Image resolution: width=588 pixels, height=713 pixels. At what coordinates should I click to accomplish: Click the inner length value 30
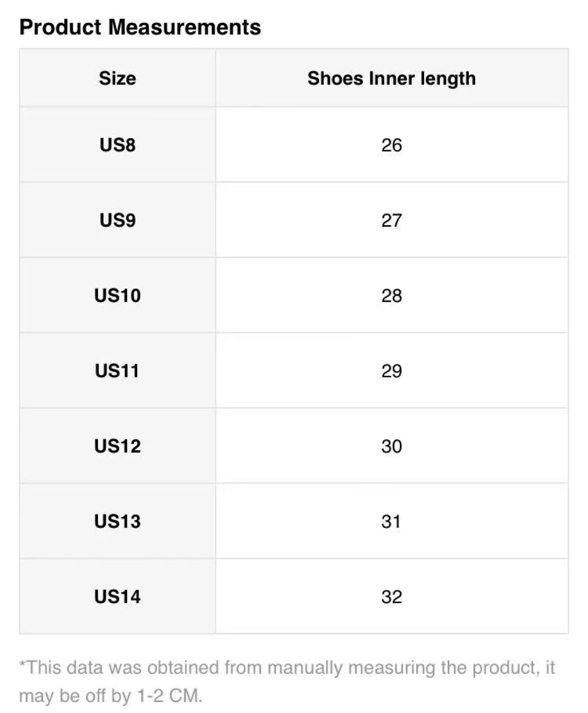[x=392, y=446]
